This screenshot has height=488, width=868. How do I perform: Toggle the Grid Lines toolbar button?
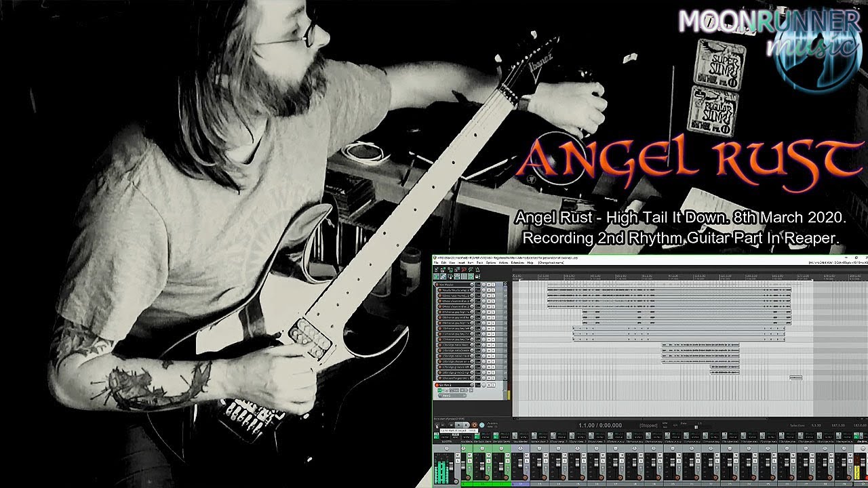coord(464,277)
